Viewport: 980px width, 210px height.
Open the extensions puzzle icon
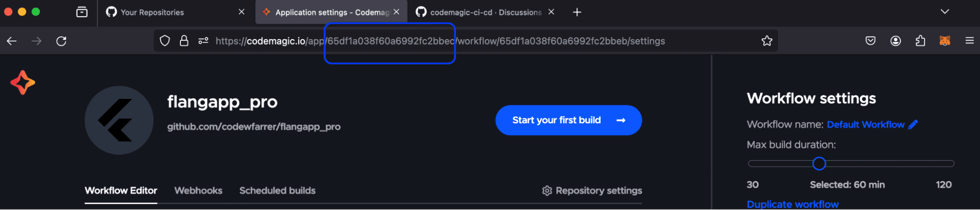[x=920, y=41]
